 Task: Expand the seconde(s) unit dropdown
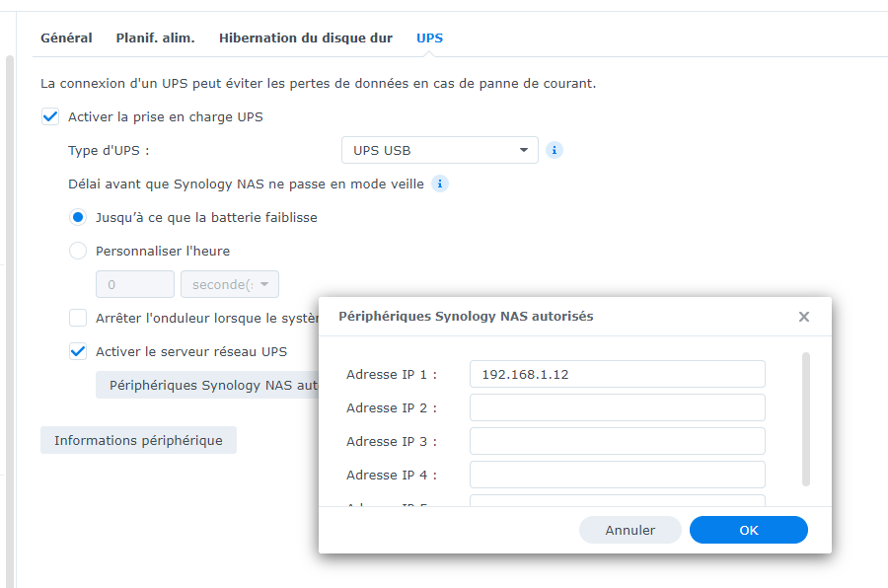coord(230,284)
